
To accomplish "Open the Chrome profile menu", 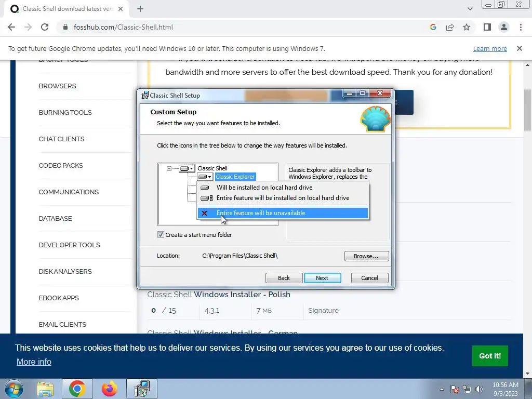I will [x=504, y=27].
